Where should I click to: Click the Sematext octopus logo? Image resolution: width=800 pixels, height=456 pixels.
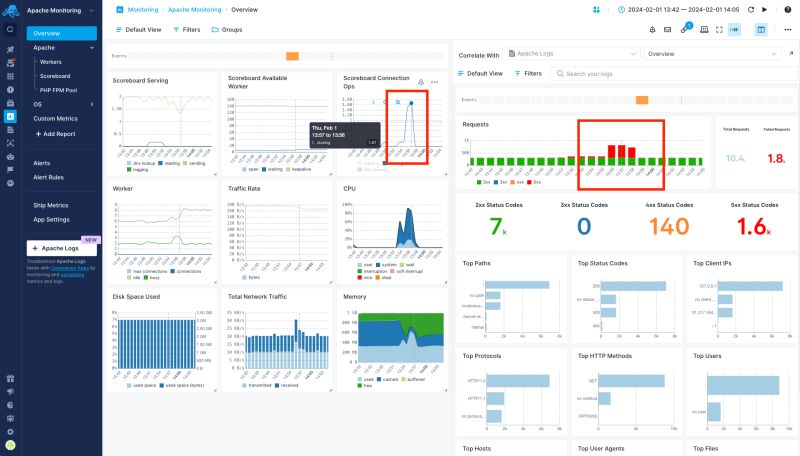pos(10,10)
